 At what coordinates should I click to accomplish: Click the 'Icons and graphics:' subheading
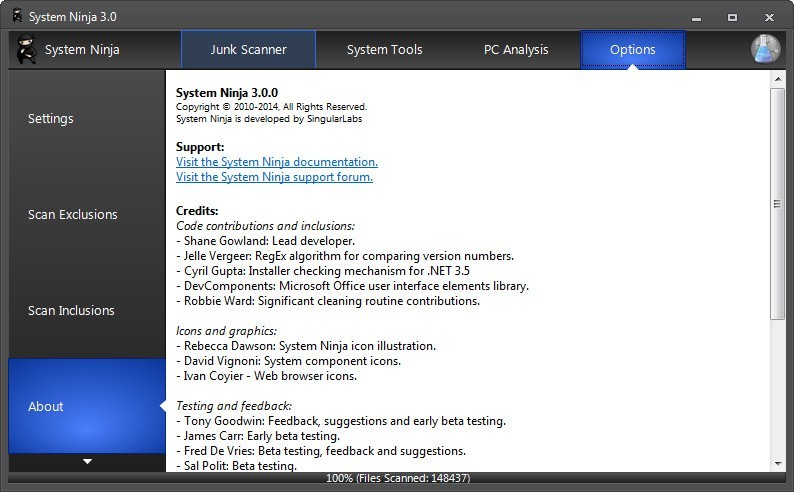pyautogui.click(x=226, y=331)
